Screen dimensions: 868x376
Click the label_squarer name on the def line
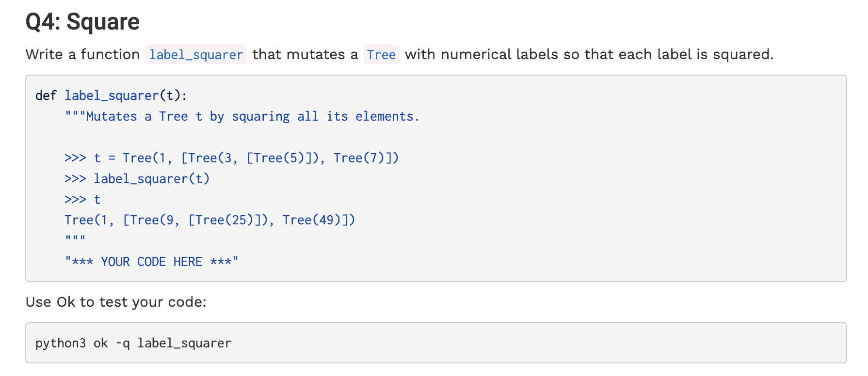(x=112, y=95)
